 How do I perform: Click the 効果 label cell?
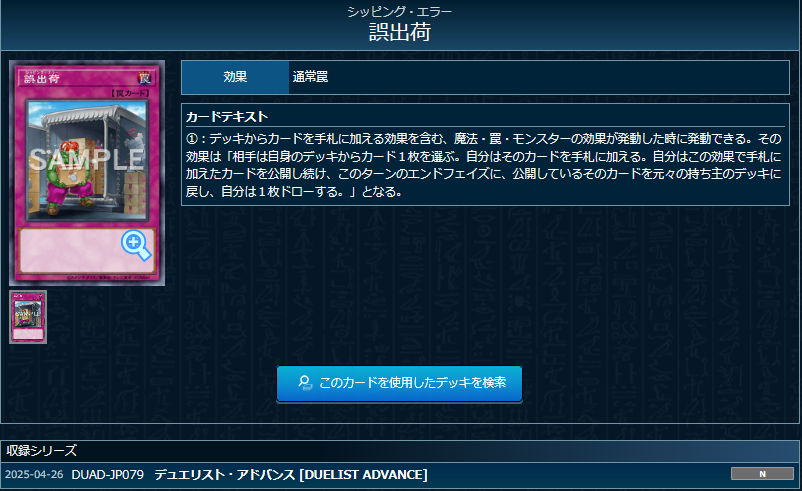[x=235, y=77]
